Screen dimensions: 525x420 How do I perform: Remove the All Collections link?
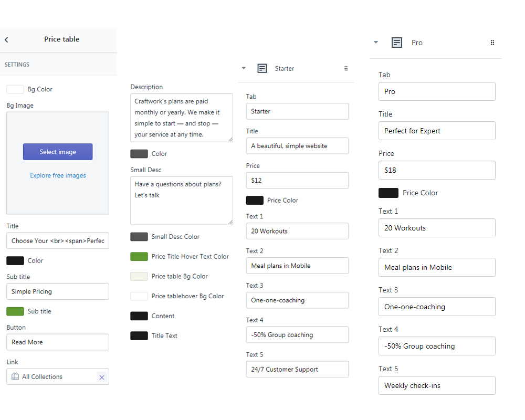click(x=102, y=376)
